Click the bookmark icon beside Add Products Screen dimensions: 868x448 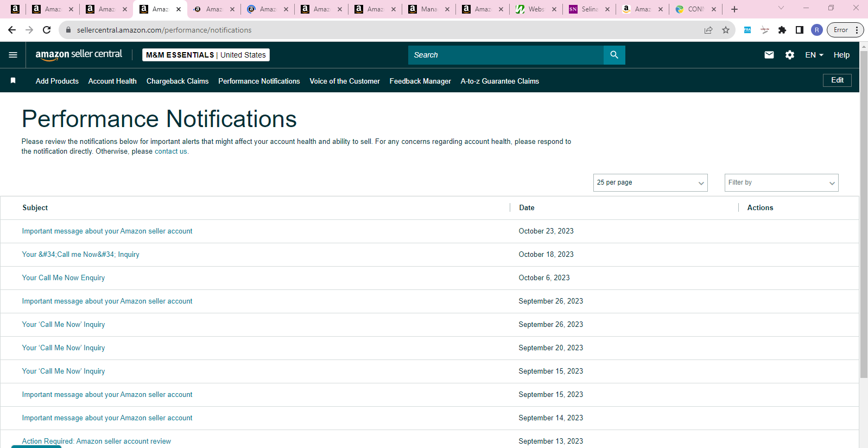pos(13,81)
